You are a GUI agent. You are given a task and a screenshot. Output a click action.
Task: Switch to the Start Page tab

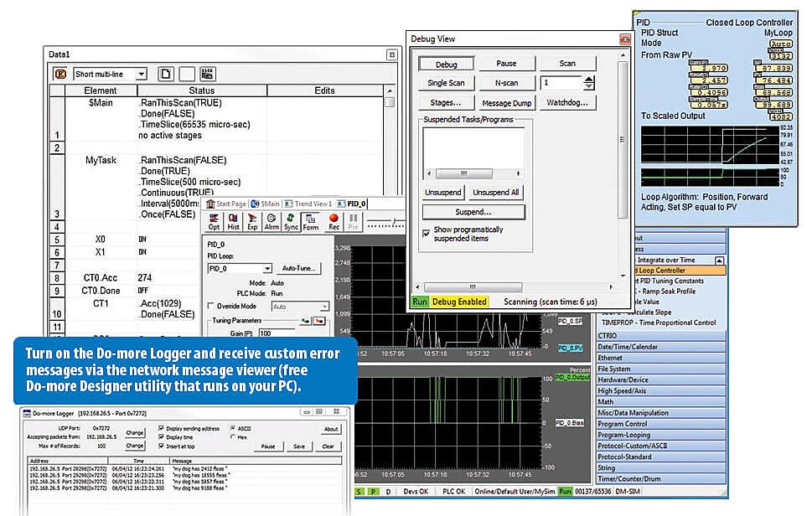click(x=226, y=204)
